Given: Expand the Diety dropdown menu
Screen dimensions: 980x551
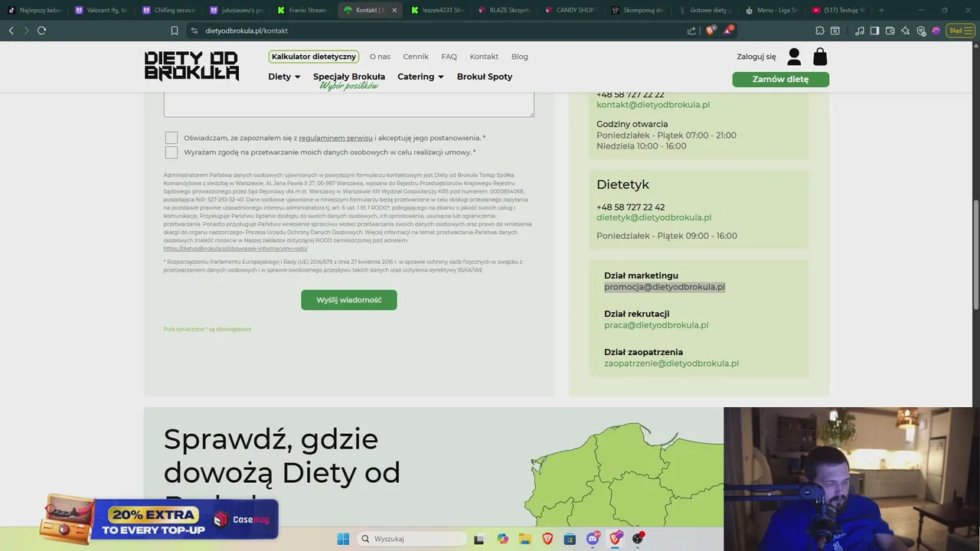Looking at the screenshot, I should [x=284, y=77].
